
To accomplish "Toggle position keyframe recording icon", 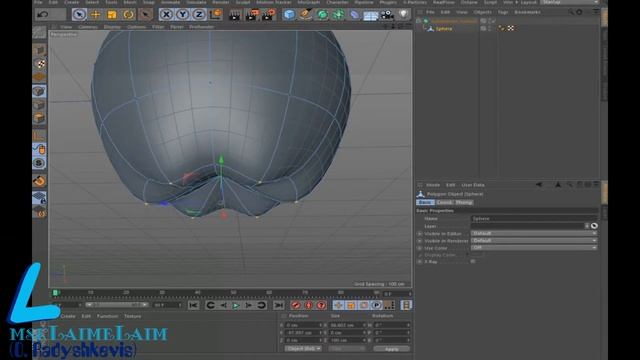I will point(338,305).
